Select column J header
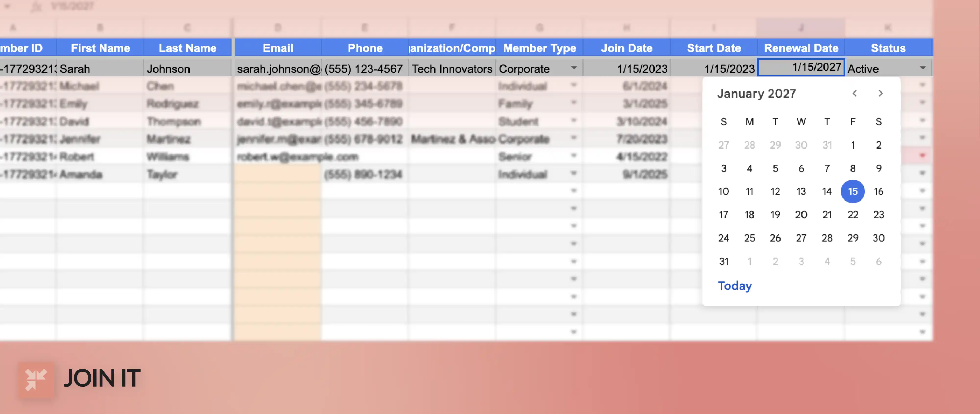 pos(801,27)
